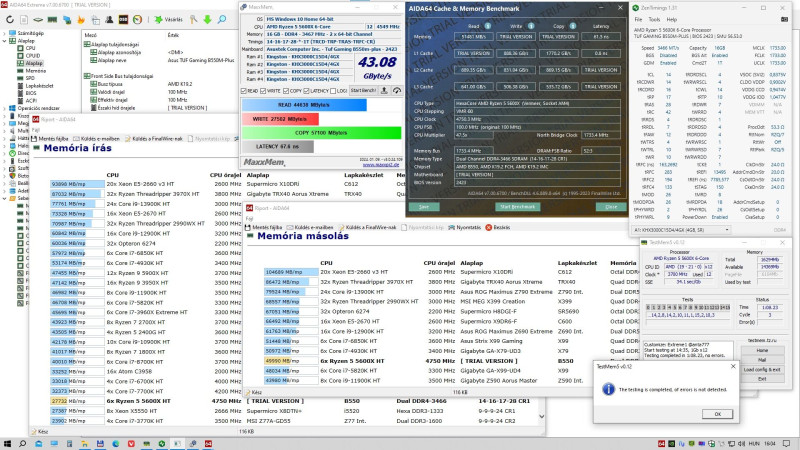Click taskbar search magnifier icon

pyautogui.click(x=22, y=444)
